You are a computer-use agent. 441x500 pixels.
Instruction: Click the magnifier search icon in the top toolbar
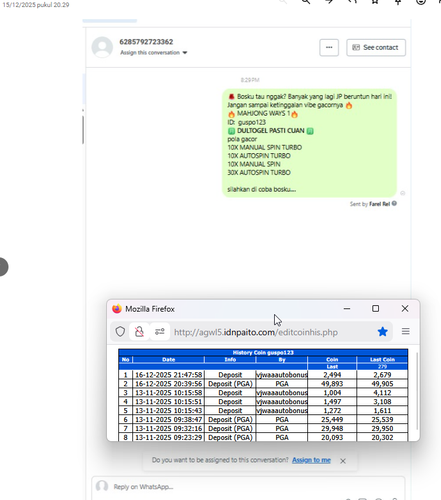(306, 2)
